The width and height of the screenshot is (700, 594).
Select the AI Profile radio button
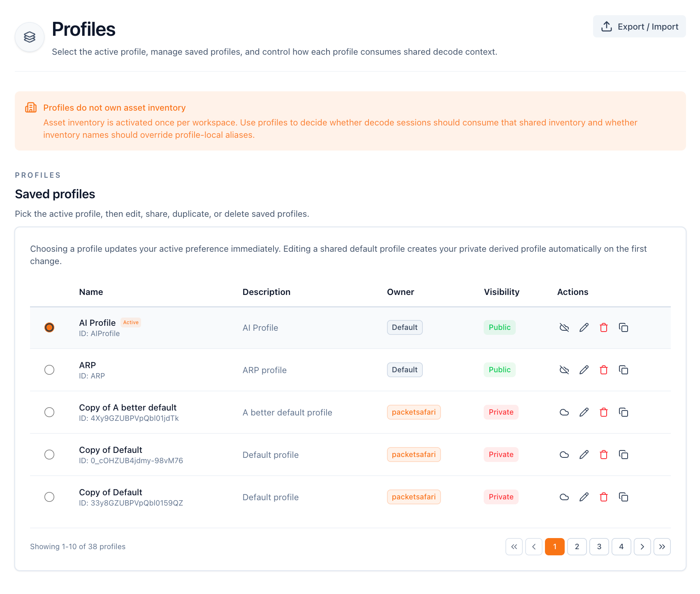(49, 327)
